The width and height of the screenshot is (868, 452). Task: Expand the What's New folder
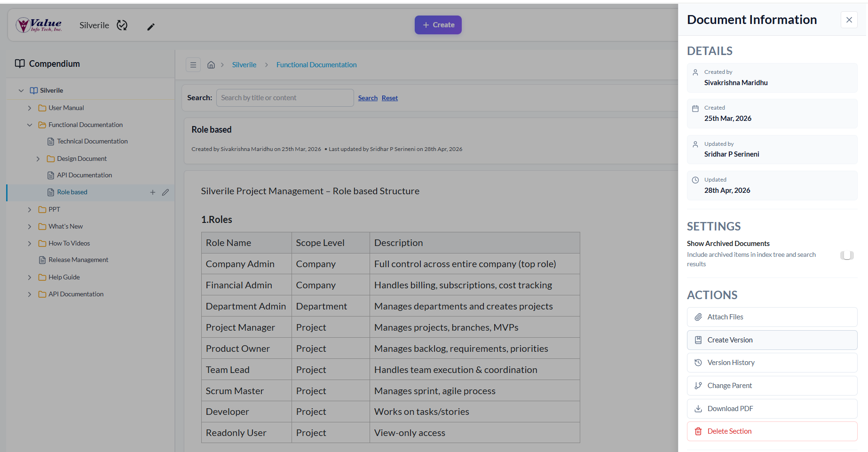[30, 227]
